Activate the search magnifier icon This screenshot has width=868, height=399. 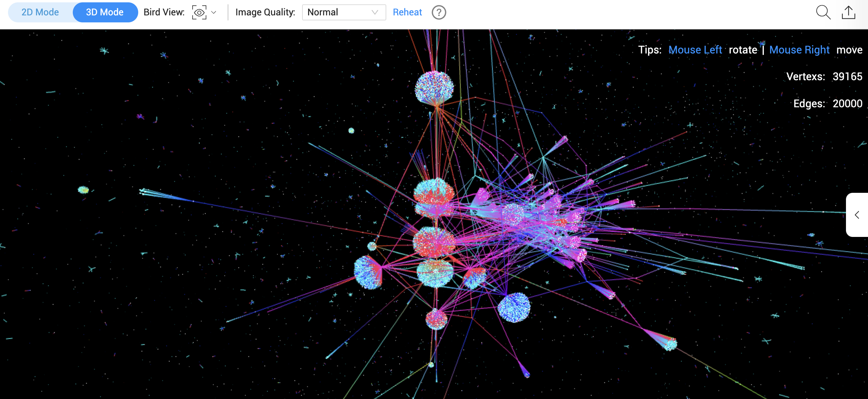point(823,12)
